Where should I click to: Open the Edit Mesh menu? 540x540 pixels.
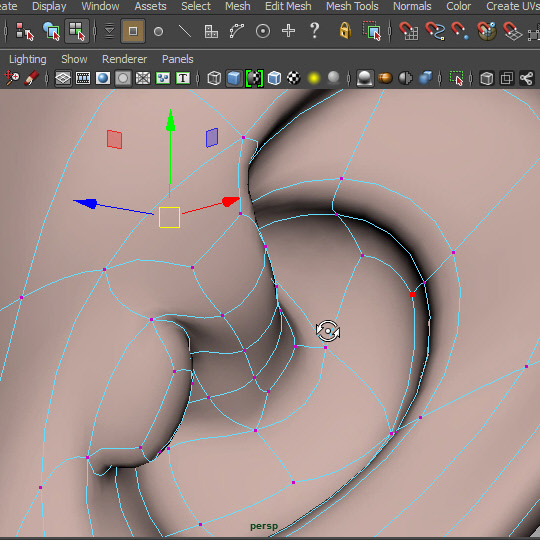[x=288, y=6]
